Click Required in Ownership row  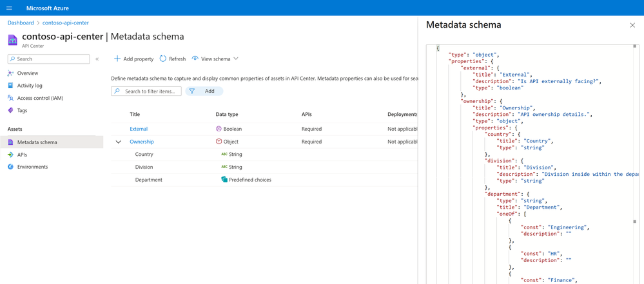tap(311, 142)
